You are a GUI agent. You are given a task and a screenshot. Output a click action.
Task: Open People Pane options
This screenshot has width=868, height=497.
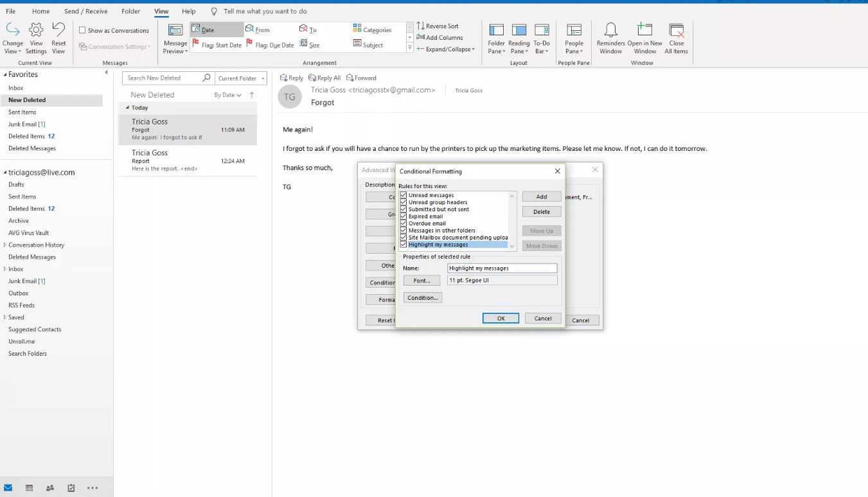pos(574,38)
